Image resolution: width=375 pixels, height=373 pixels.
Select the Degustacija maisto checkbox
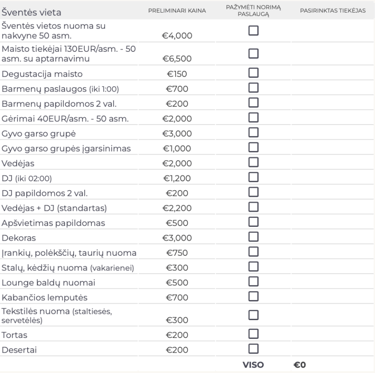pyautogui.click(x=253, y=73)
